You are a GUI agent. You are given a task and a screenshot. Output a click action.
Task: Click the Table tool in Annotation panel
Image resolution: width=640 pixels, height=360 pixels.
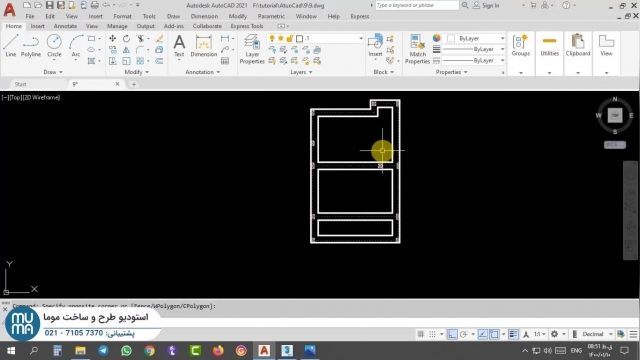(225, 61)
